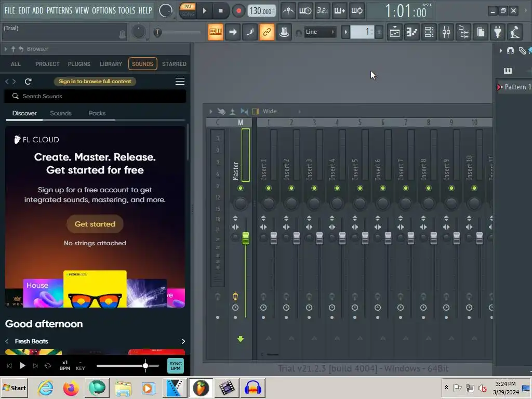Switch browser to LIBRARY tab
532x399 pixels.
tap(111, 64)
